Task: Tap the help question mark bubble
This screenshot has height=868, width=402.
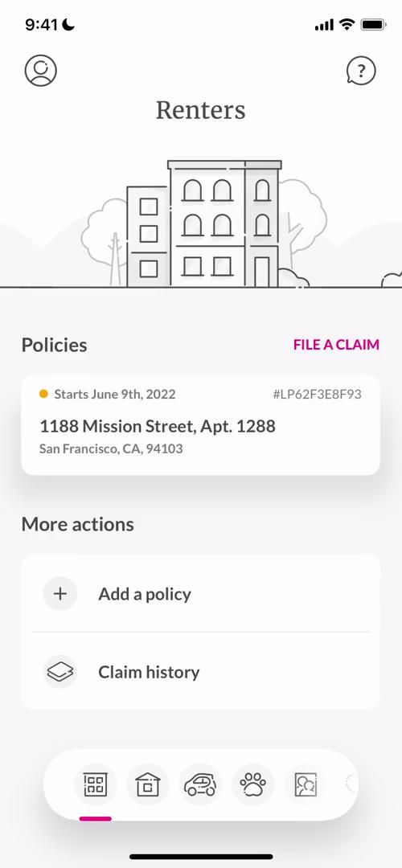Action: (361, 70)
